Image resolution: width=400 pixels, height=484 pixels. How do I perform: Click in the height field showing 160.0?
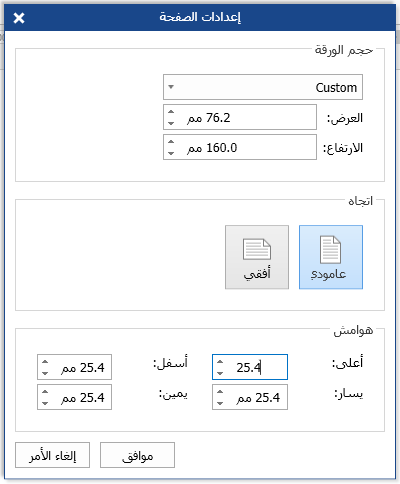pyautogui.click(x=240, y=147)
